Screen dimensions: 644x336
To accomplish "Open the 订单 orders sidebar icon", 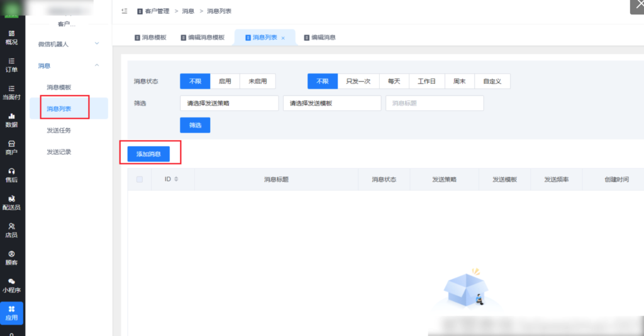I will pos(11,65).
